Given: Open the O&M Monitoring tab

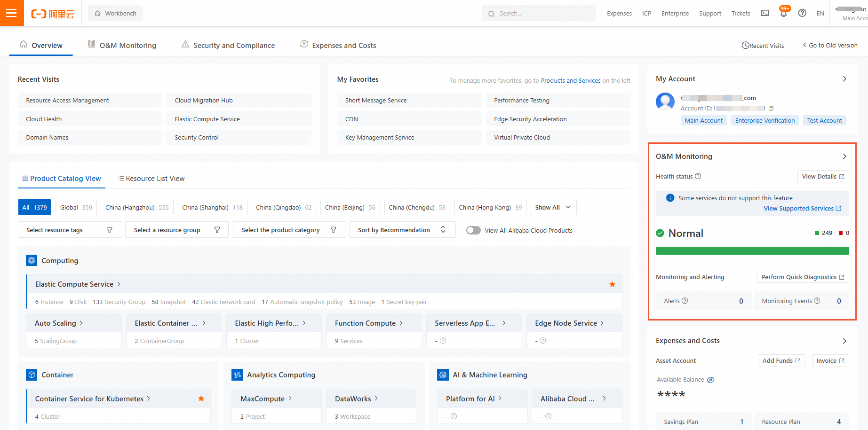Looking at the screenshot, I should tap(122, 45).
